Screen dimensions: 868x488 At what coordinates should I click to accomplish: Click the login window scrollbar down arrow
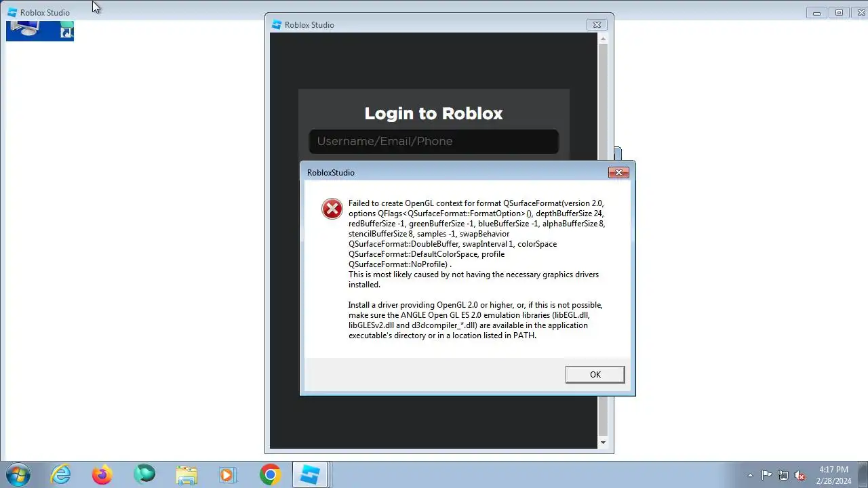603,443
